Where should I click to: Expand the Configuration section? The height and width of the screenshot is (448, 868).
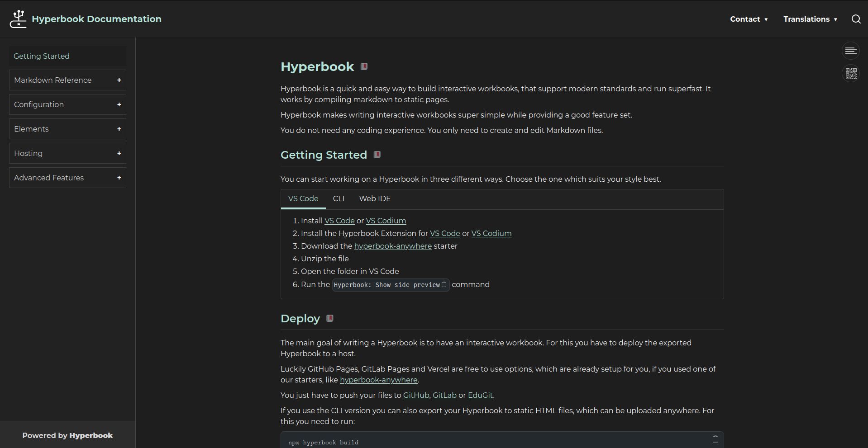coord(119,104)
